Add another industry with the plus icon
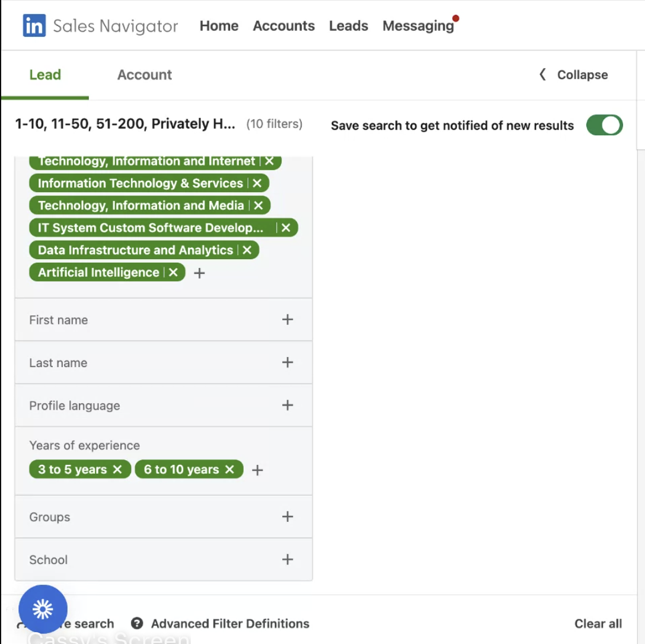The width and height of the screenshot is (645, 644). (199, 273)
